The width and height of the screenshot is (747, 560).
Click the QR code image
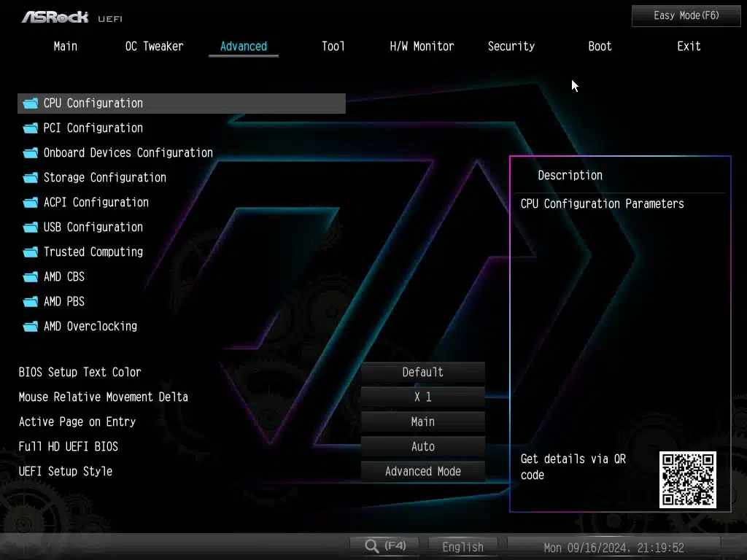(x=687, y=480)
